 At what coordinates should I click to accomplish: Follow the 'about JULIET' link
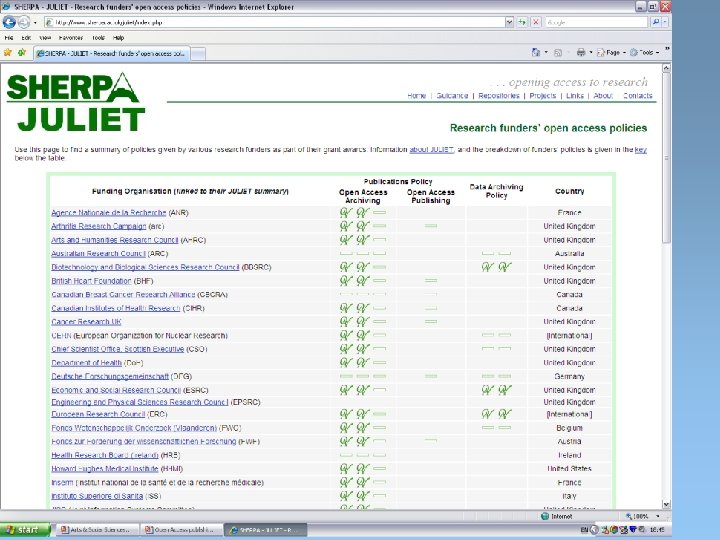point(431,149)
